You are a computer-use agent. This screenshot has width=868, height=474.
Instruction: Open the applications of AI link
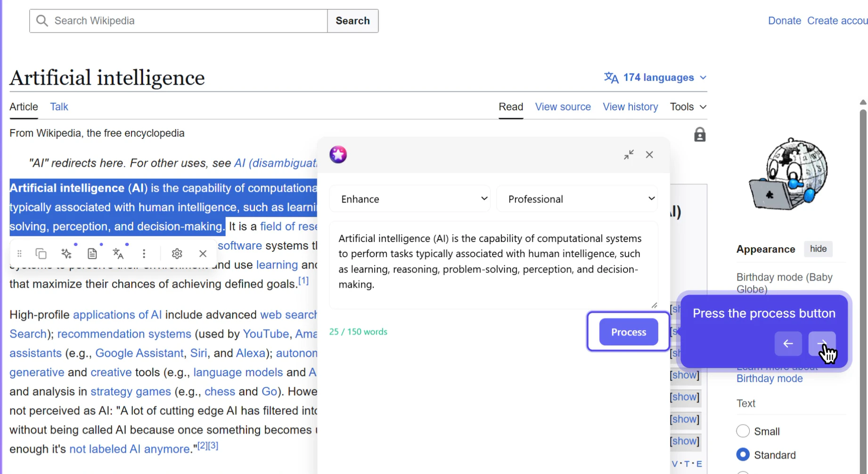(x=117, y=315)
